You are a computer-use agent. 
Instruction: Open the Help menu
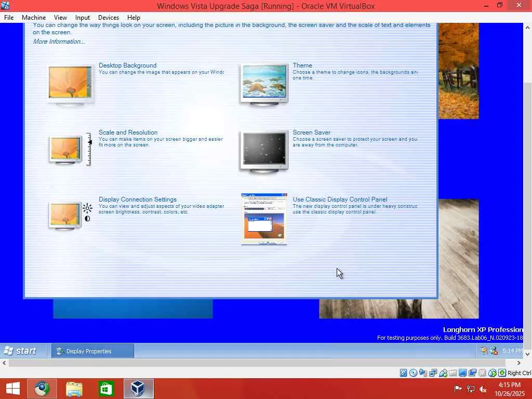134,17
